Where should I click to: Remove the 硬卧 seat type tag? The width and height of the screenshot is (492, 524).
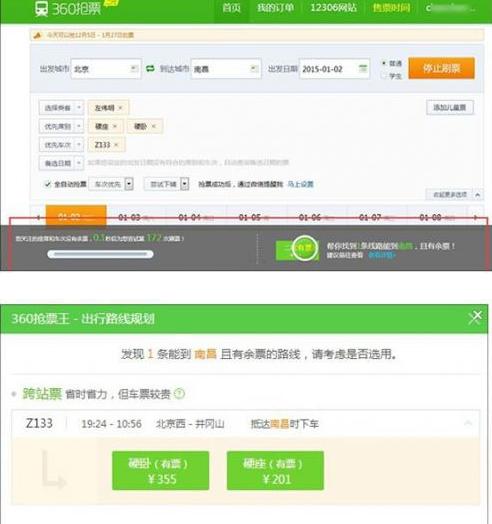click(x=154, y=126)
